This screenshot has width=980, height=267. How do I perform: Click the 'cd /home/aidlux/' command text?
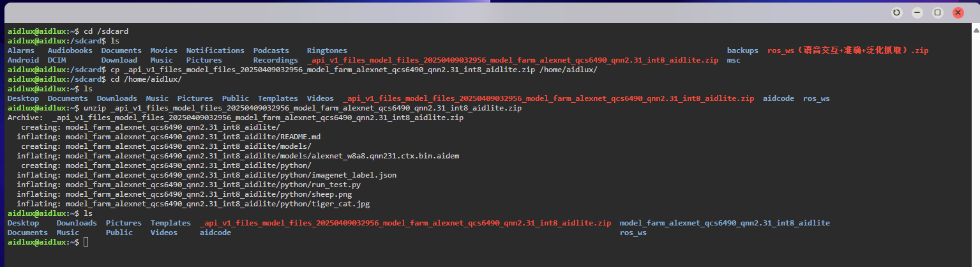tap(146, 79)
